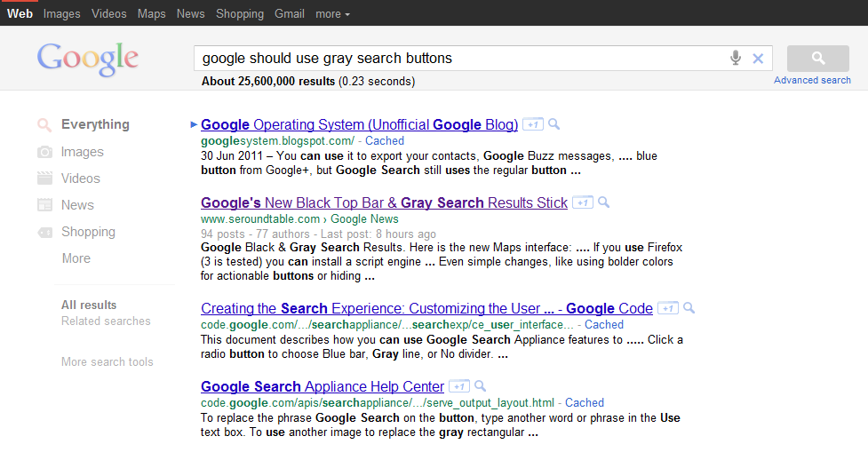
Task: Filter by News text in left sidebar
Action: (x=77, y=205)
